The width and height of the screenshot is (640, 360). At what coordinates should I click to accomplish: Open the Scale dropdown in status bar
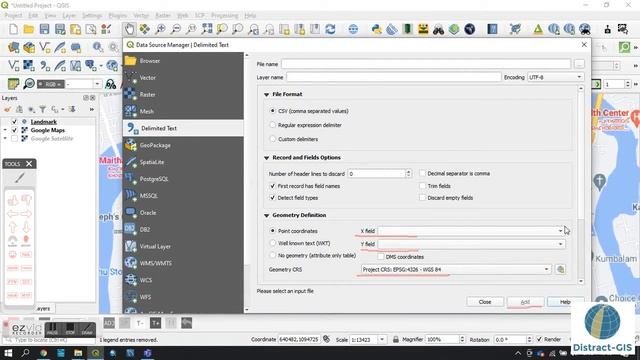382,340
